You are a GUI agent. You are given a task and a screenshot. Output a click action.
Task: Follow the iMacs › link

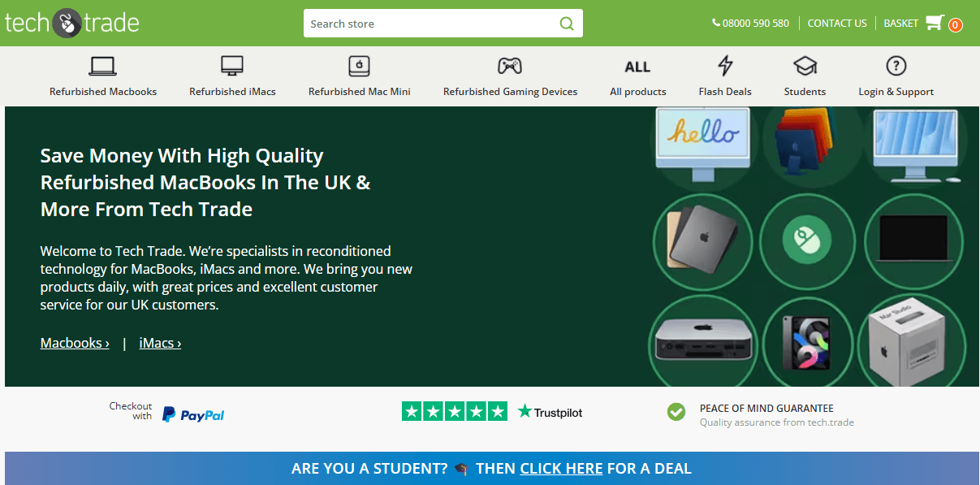tap(160, 343)
